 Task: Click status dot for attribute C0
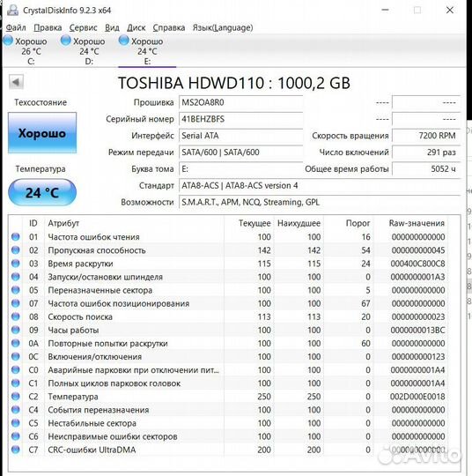(16, 370)
